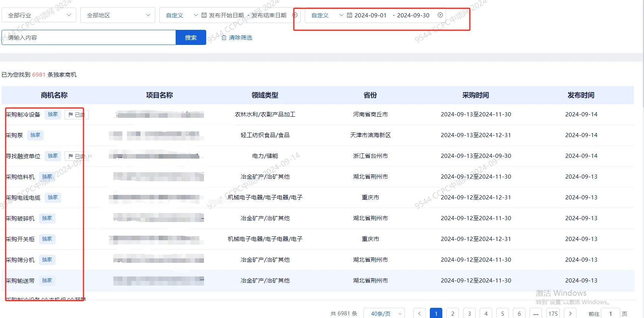This screenshot has height=318, width=644.
Task: Clear the publish date range with its circle-x icon
Action: [295, 15]
